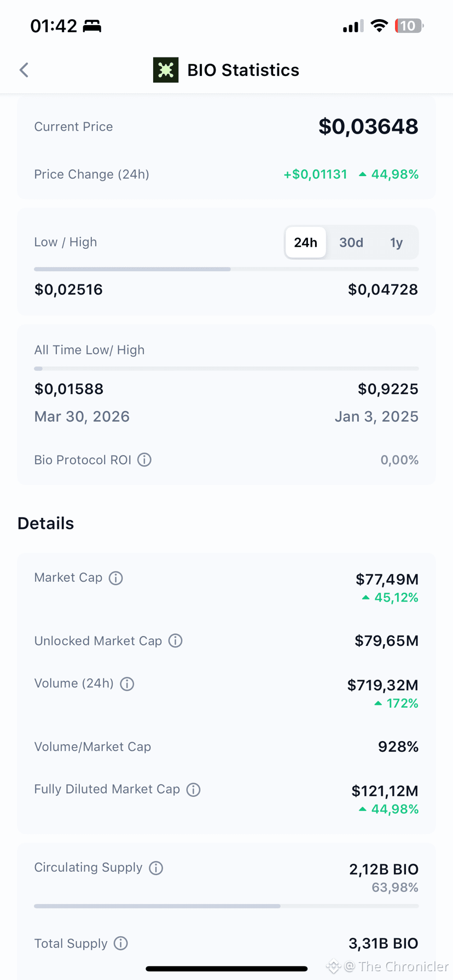Tap the battery indicator in status bar
Screen dimensions: 453x980
[x=409, y=26]
